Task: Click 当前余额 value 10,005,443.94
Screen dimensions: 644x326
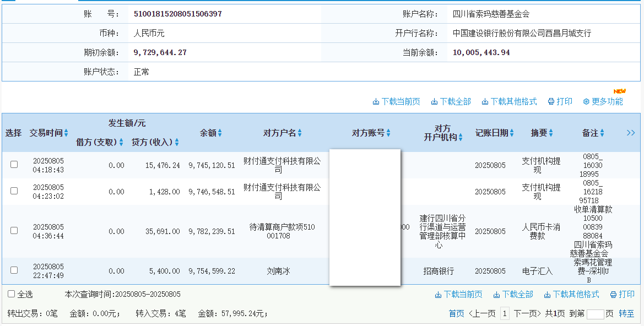Action: tap(481, 52)
